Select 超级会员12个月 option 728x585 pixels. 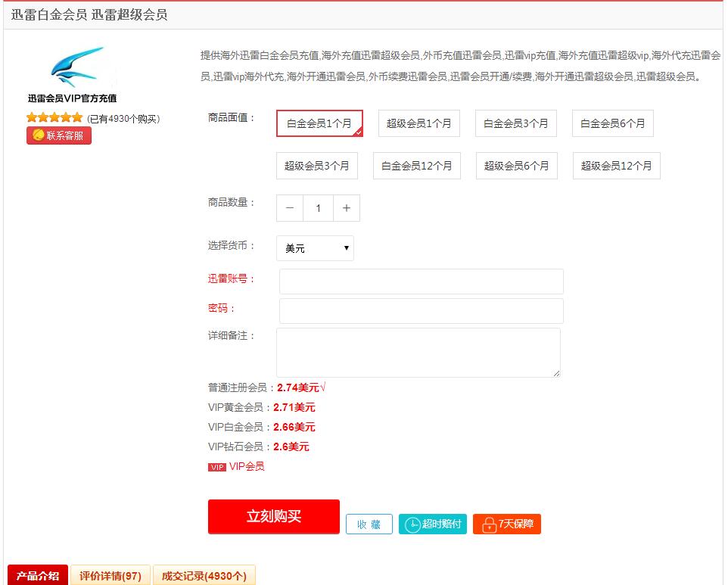coord(617,166)
